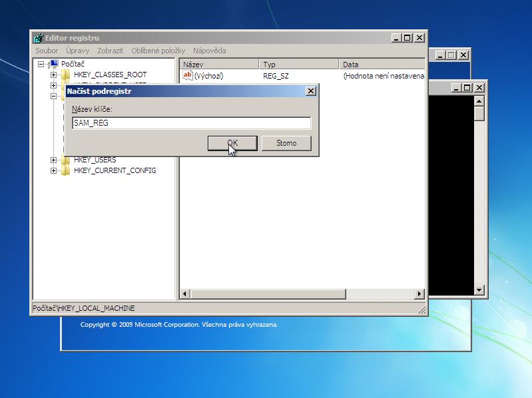Click the (Výchozí) string value icon
This screenshot has width=532, height=398.
[187, 76]
